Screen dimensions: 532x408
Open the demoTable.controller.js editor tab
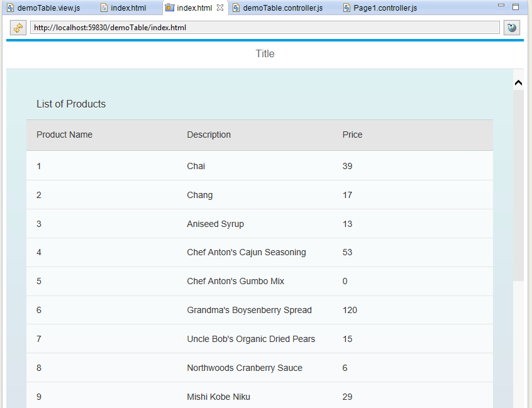pyautogui.click(x=282, y=8)
